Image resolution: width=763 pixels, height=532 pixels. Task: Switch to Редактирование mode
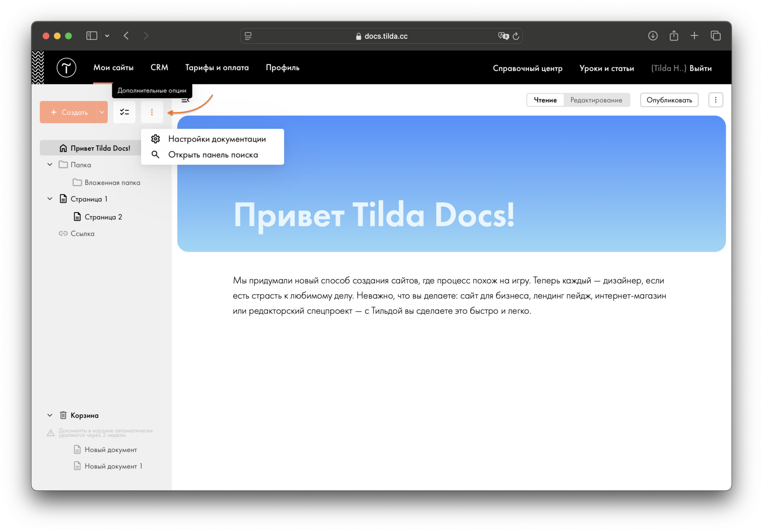click(x=596, y=100)
